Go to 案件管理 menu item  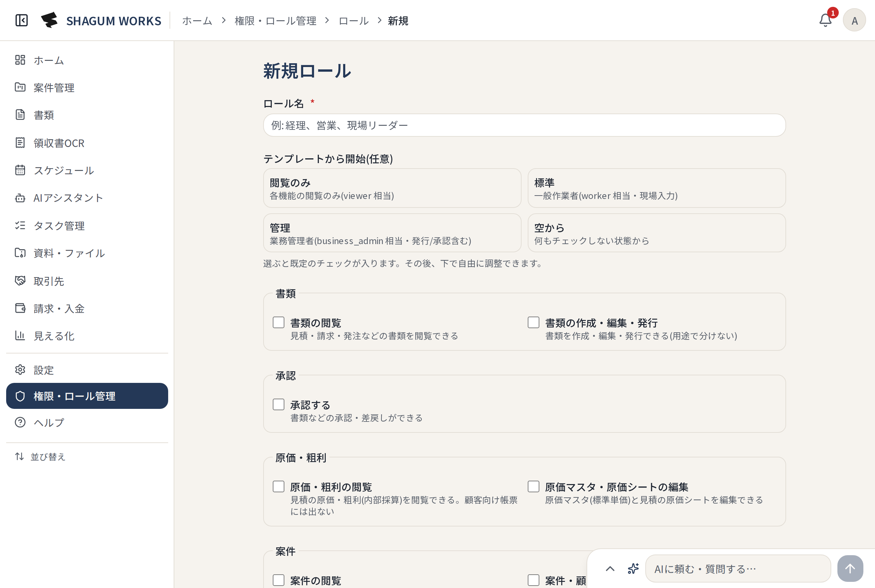coord(87,88)
